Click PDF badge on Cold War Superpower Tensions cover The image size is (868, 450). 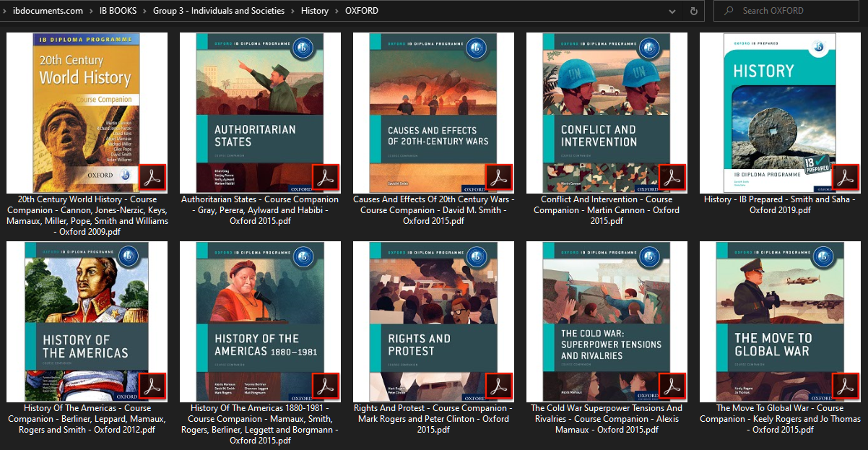pyautogui.click(x=672, y=386)
